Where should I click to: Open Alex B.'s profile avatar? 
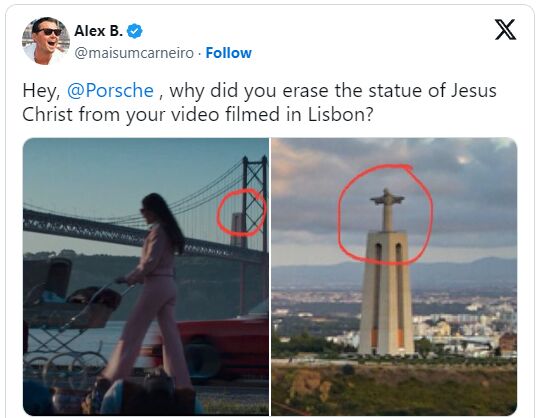(46, 41)
